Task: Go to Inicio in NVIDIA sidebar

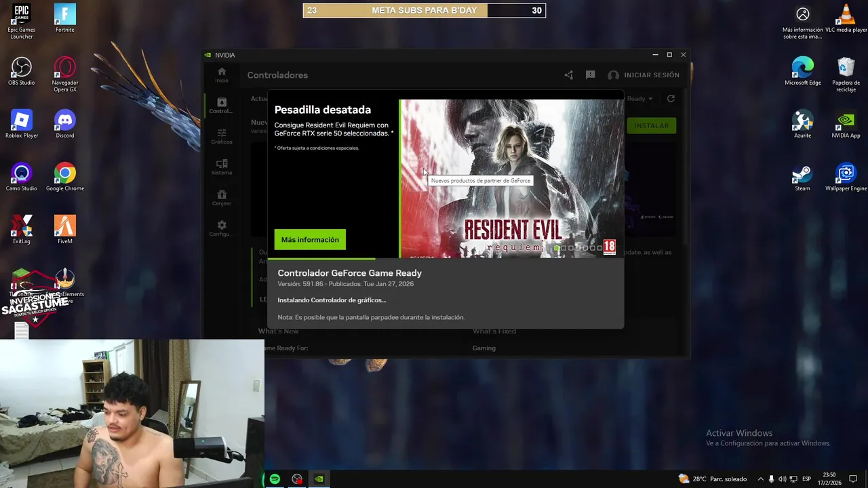Action: coord(222,75)
